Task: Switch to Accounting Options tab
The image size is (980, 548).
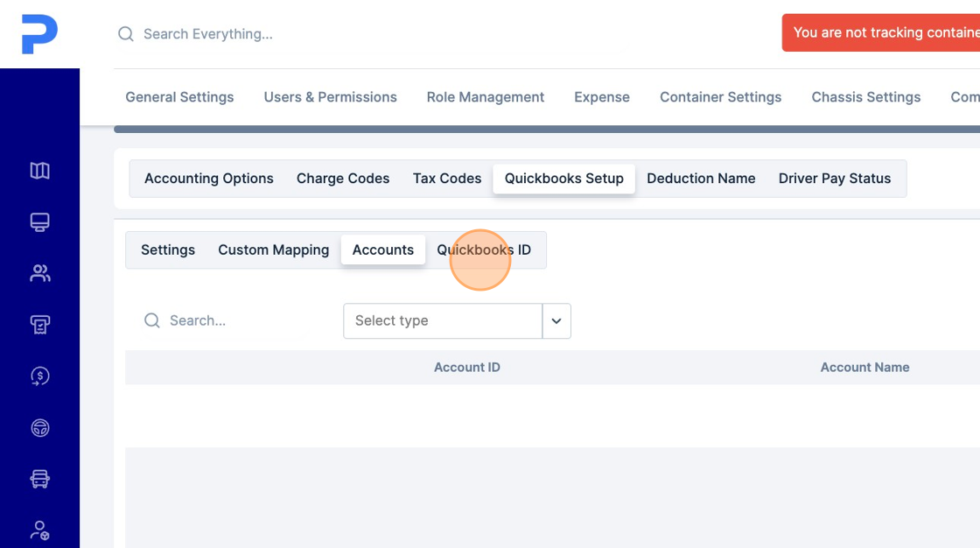Action: (x=209, y=179)
